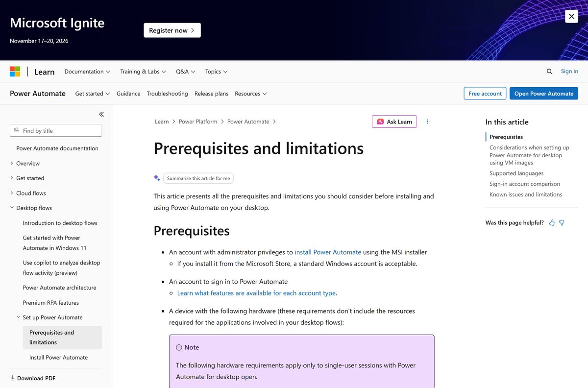Image resolution: width=588 pixels, height=388 pixels.
Task: Jump to Sign-in account comparison section
Action: coord(525,184)
